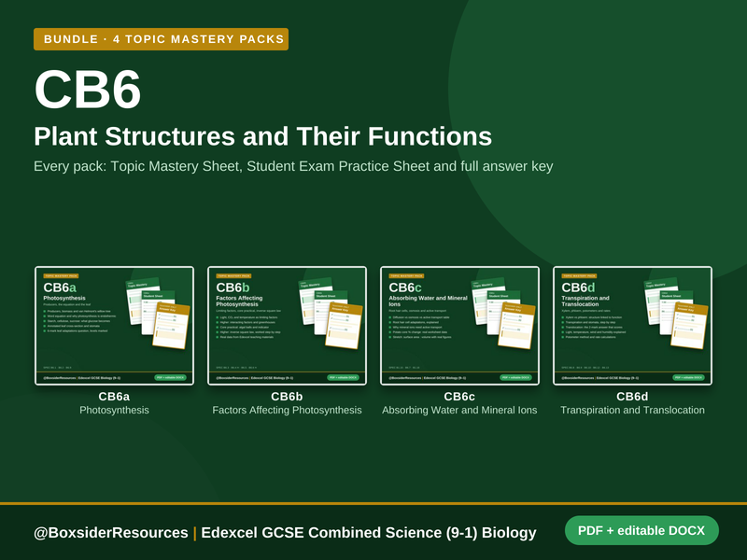Click the large 'CB6' heading
747x560 pixels.
[x=88, y=90]
